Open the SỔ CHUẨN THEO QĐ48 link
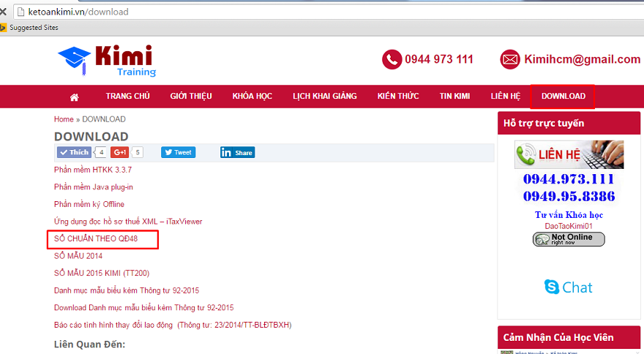This screenshot has width=644, height=354. point(96,238)
